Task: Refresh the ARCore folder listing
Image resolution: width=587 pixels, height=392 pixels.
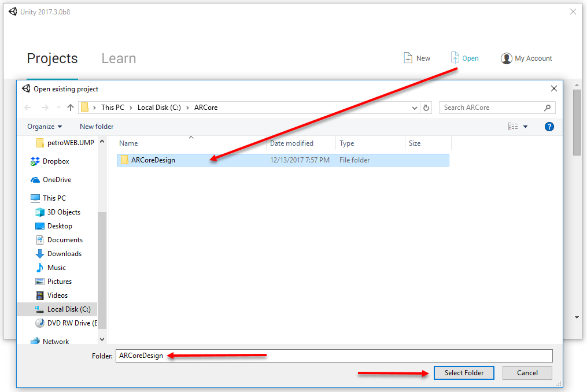Action: tap(426, 108)
